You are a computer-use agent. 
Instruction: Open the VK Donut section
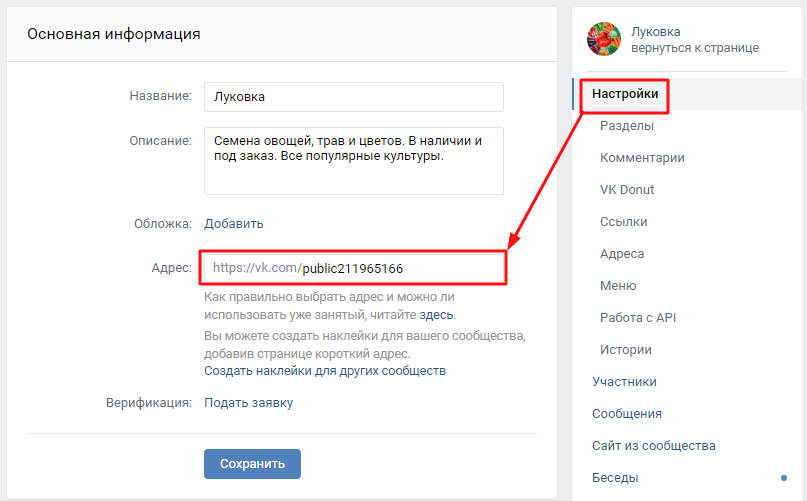click(627, 190)
